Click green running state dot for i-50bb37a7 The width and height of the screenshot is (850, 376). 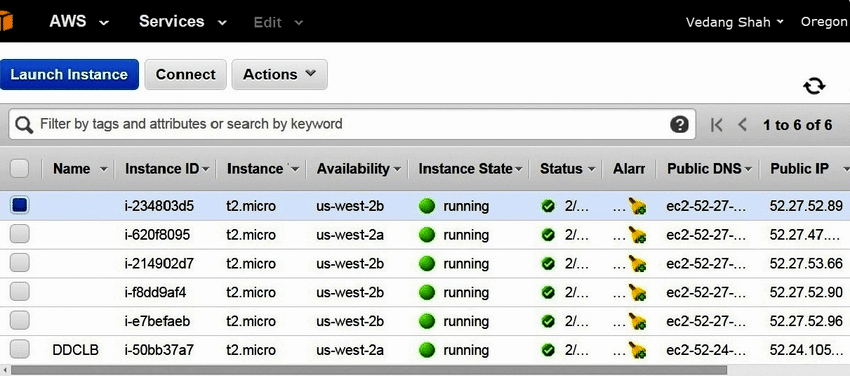click(427, 349)
